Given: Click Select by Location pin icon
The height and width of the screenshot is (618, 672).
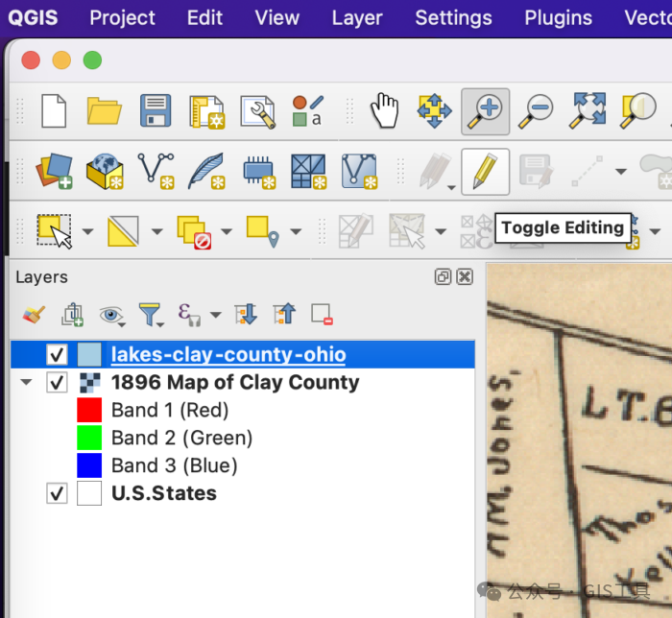Looking at the screenshot, I should [x=263, y=231].
